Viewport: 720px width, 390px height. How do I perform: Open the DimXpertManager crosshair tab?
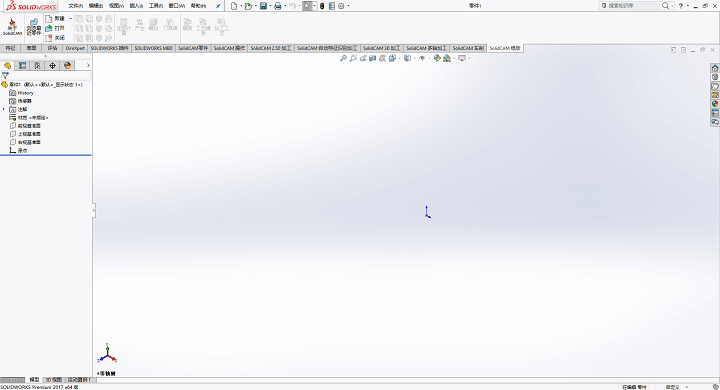[x=52, y=66]
